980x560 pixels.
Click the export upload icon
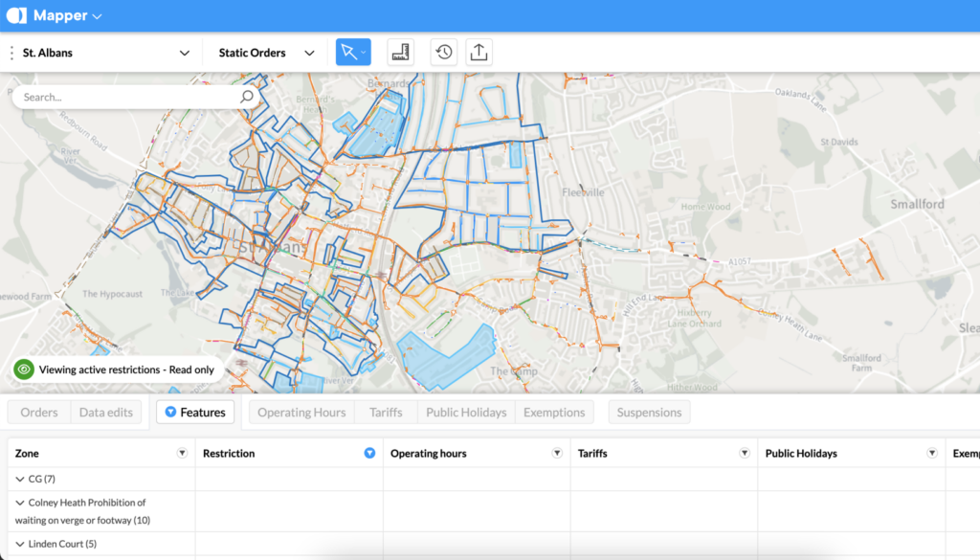[x=479, y=53]
